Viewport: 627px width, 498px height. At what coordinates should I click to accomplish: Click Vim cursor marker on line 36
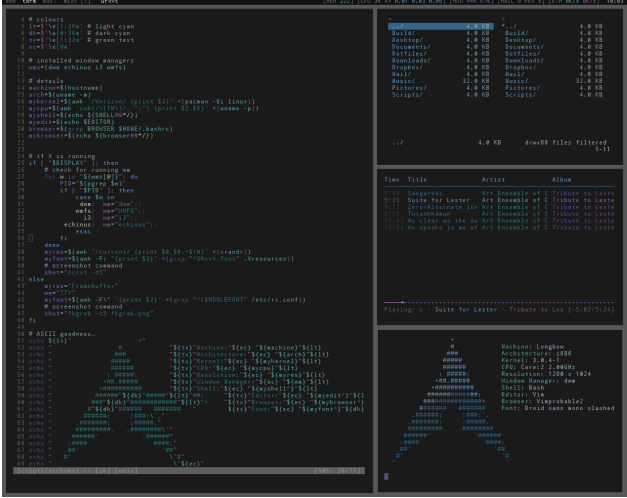[31, 238]
